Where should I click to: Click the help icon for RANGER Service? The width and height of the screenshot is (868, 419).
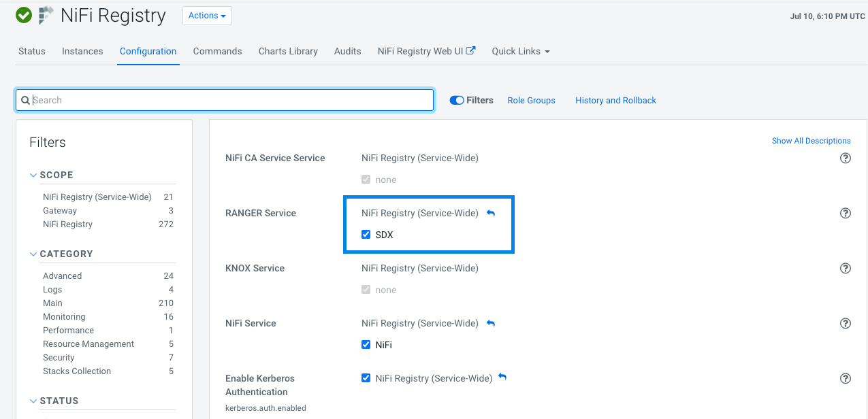(x=846, y=214)
